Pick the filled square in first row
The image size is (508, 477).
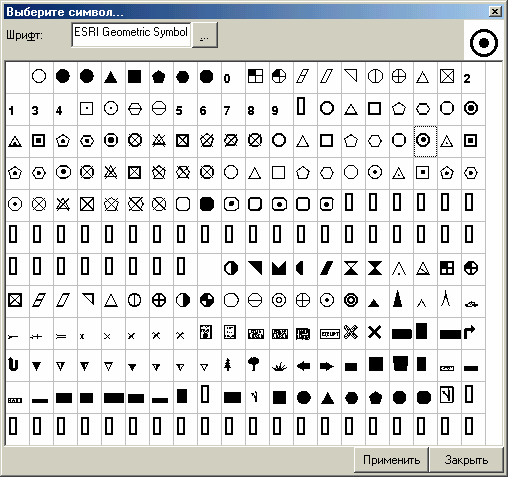point(135,76)
